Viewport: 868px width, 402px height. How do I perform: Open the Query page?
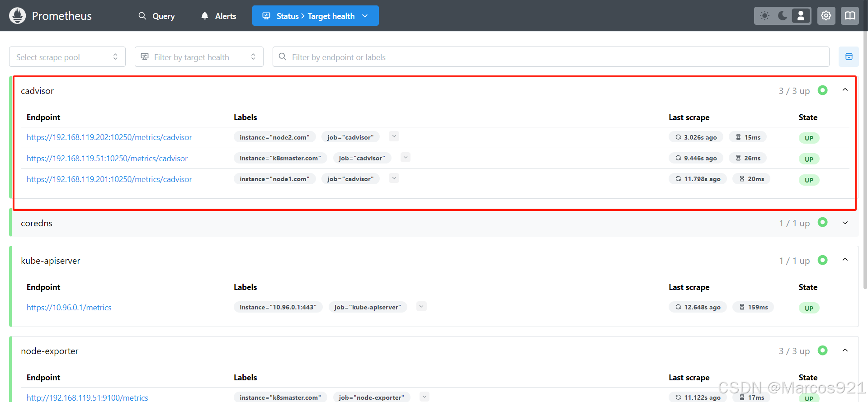pyautogui.click(x=156, y=16)
